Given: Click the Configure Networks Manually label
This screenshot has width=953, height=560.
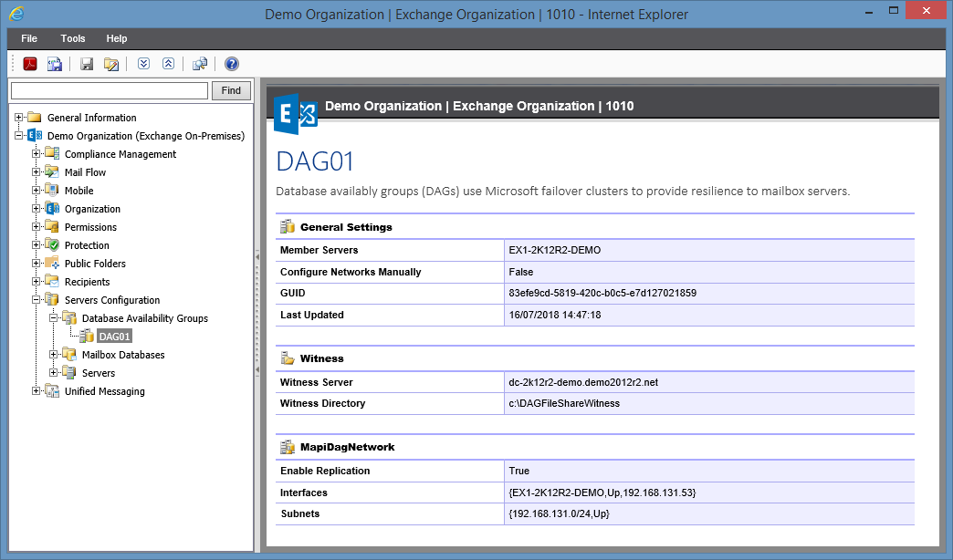Looking at the screenshot, I should coord(351,272).
